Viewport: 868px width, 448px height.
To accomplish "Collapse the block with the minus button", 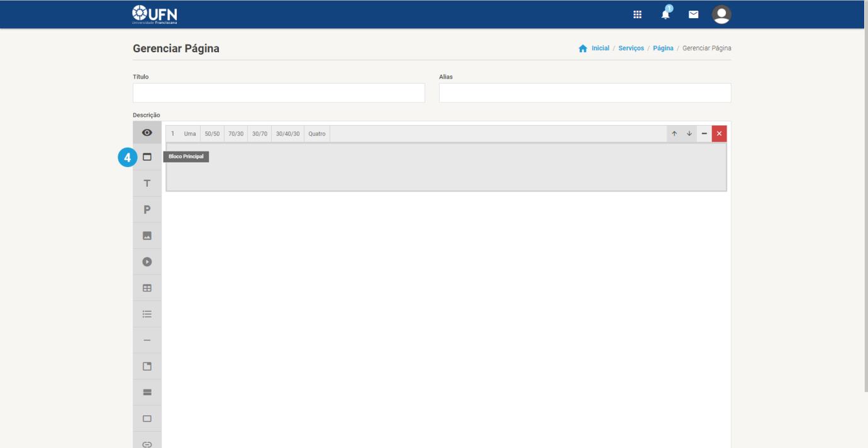I will pyautogui.click(x=704, y=134).
